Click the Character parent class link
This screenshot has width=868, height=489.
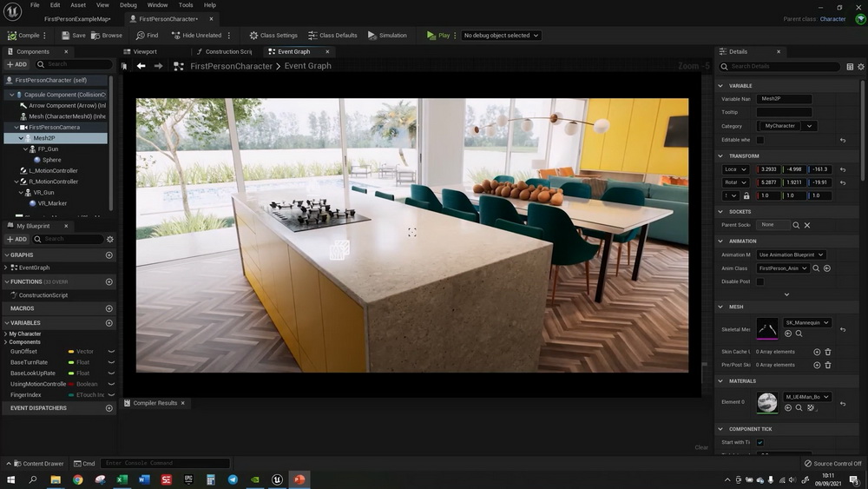[832, 19]
